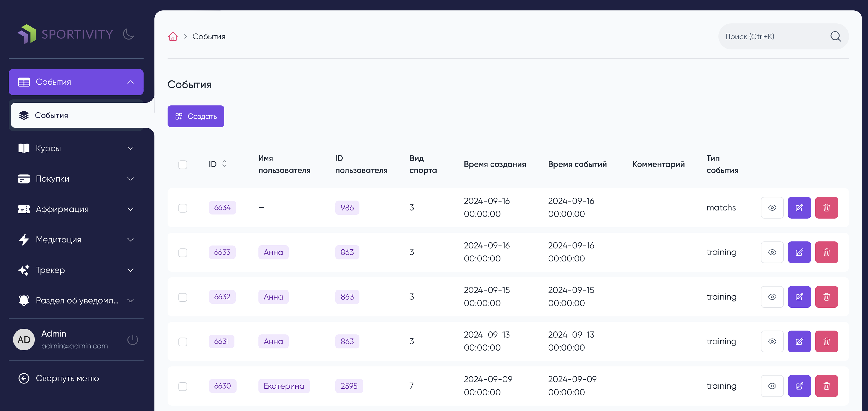Delete event 6632 with trash icon

826,296
